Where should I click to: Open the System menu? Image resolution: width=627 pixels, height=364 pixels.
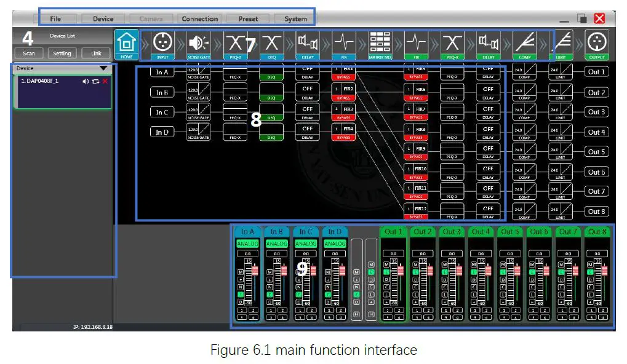[294, 18]
